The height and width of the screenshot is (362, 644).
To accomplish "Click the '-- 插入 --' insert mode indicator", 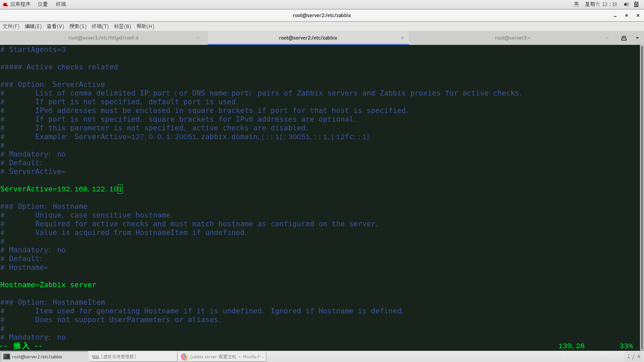I will [21, 346].
